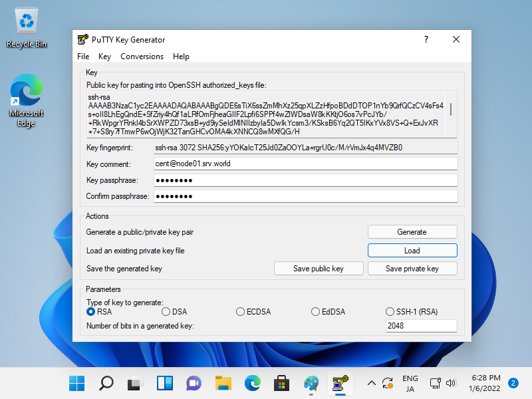Choose the EdDSA key type option
This screenshot has height=399, width=532.
[x=316, y=311]
